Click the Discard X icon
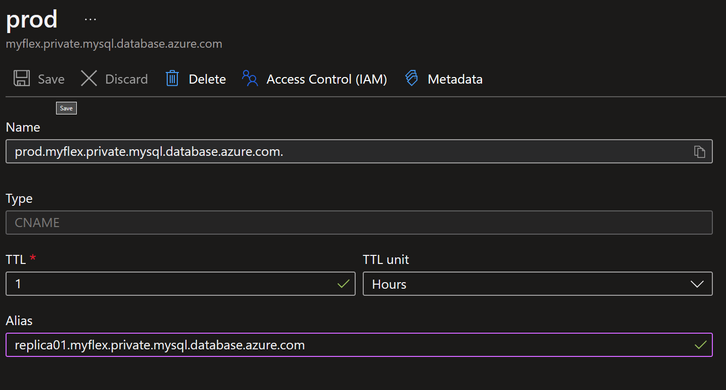 [89, 78]
